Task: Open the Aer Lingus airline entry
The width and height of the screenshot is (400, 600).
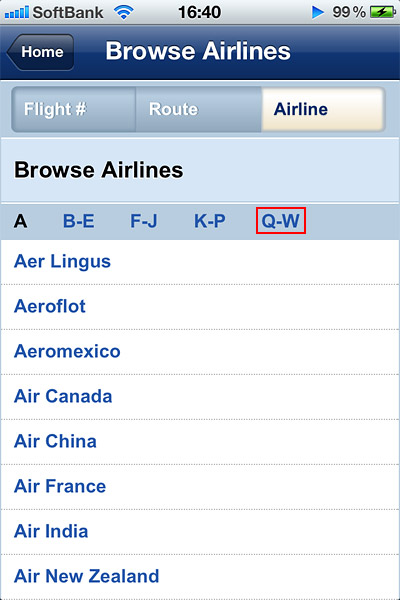Action: pos(200,262)
